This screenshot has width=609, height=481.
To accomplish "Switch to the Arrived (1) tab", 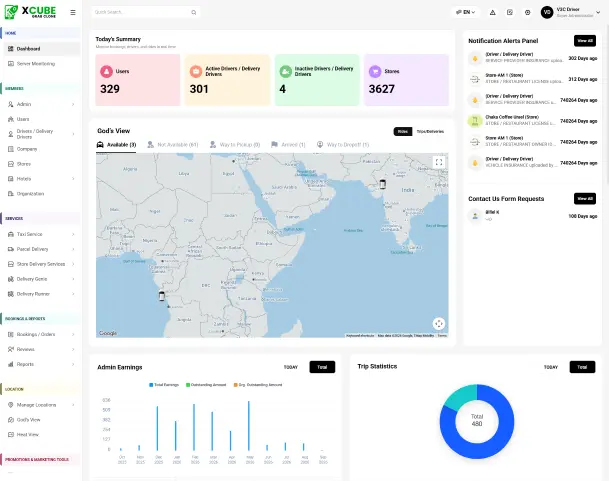I will (x=288, y=145).
